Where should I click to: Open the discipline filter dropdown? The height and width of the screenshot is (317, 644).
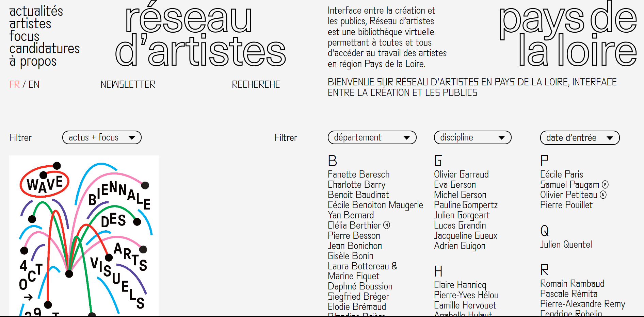(472, 137)
